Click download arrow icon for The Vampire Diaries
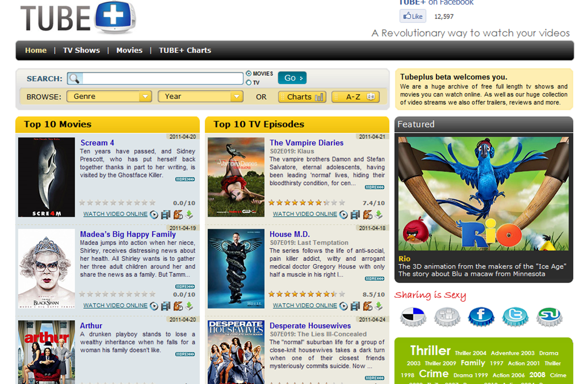This screenshot has height=384, width=588. [379, 214]
